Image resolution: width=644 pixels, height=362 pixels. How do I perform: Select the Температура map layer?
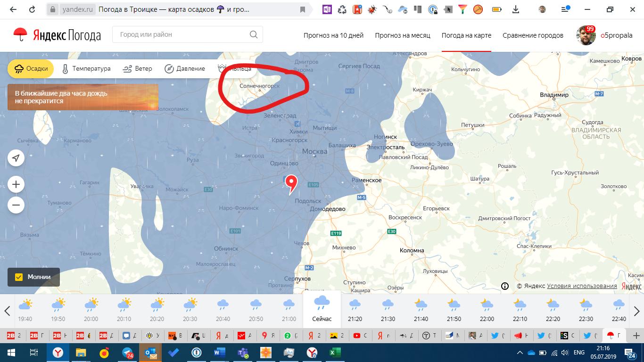pos(85,68)
